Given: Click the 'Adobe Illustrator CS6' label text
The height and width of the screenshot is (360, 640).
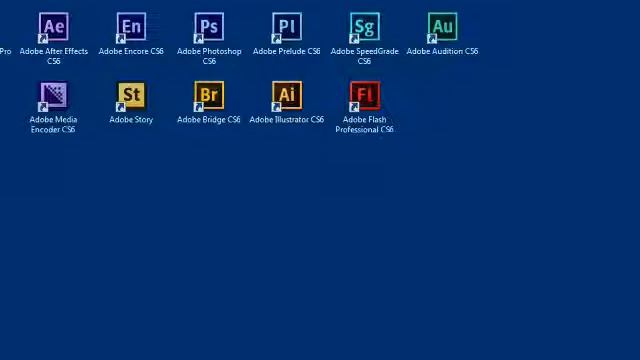Looking at the screenshot, I should [x=287, y=120].
